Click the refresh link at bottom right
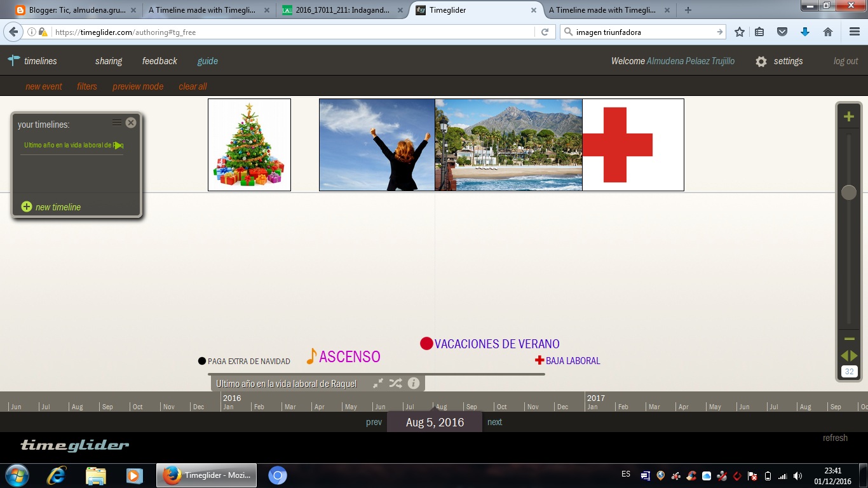Image resolution: width=868 pixels, height=488 pixels. point(835,438)
